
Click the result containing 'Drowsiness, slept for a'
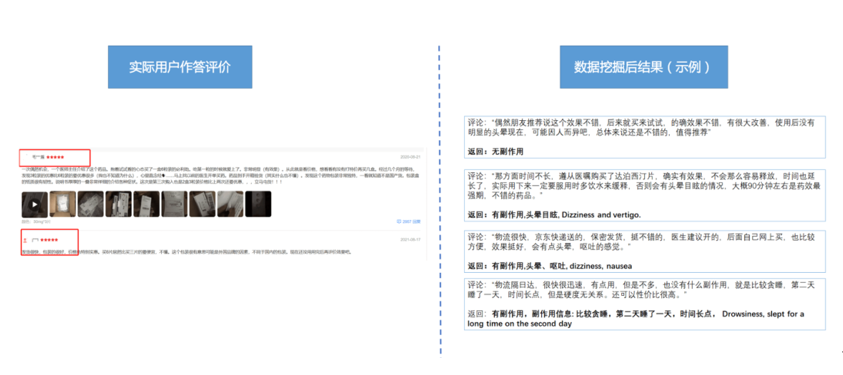(636, 319)
